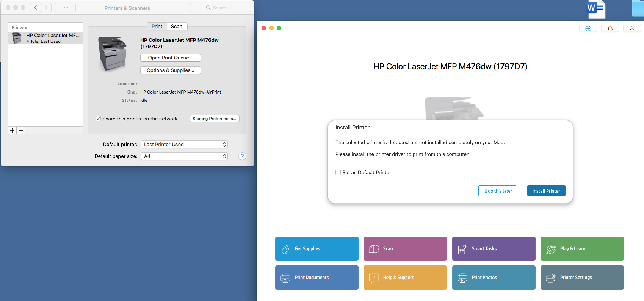644x301 pixels.
Task: Open the Print Documents tile
Action: click(317, 278)
